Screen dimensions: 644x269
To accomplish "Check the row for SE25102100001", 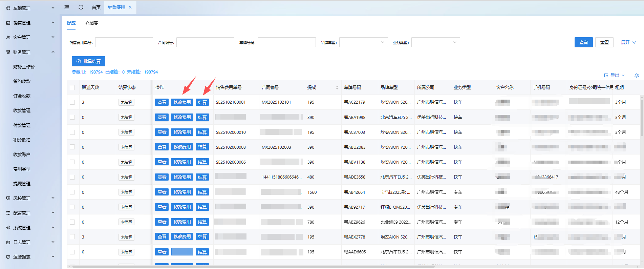I will coord(72,102).
